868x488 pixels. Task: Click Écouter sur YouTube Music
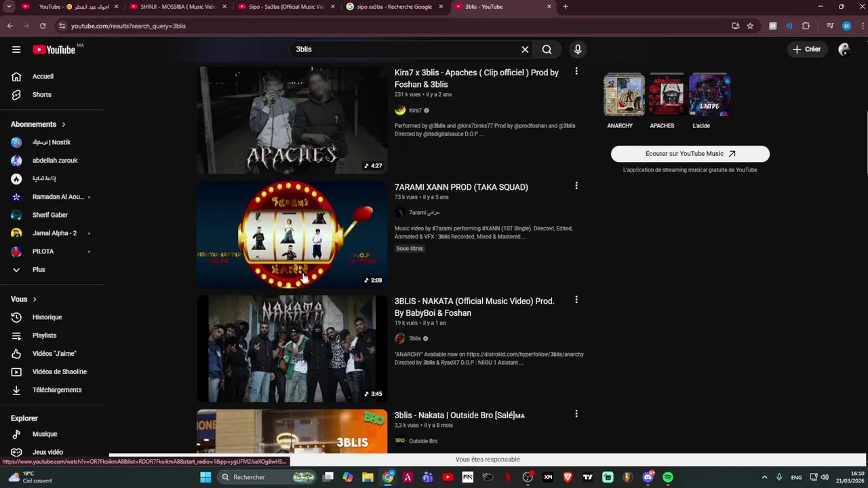click(690, 154)
